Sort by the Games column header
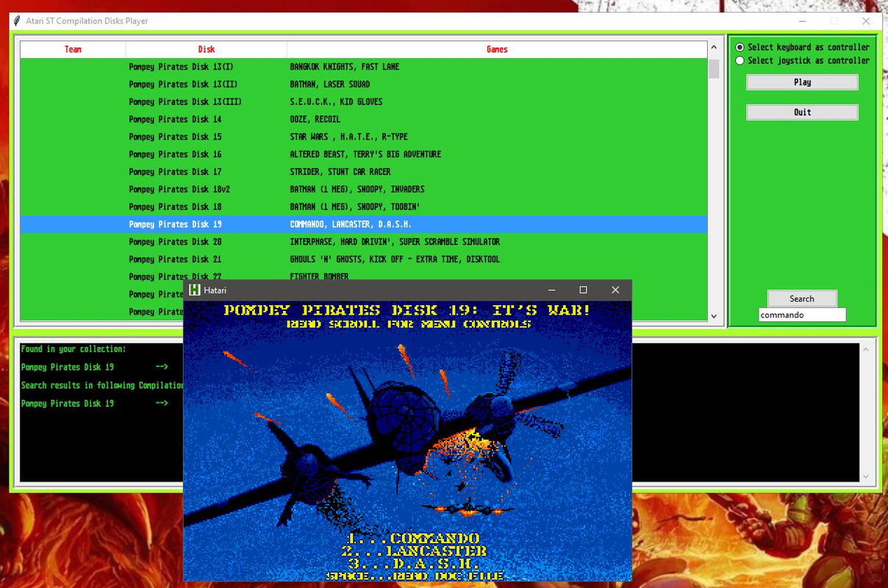The width and height of the screenshot is (888, 588). tap(497, 49)
